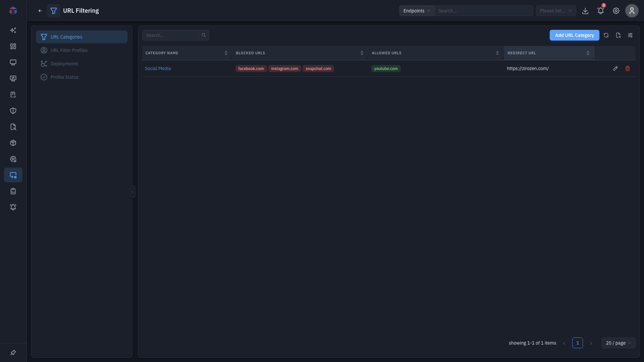Go back using the arrow icon
The height and width of the screenshot is (362, 644).
(x=40, y=11)
